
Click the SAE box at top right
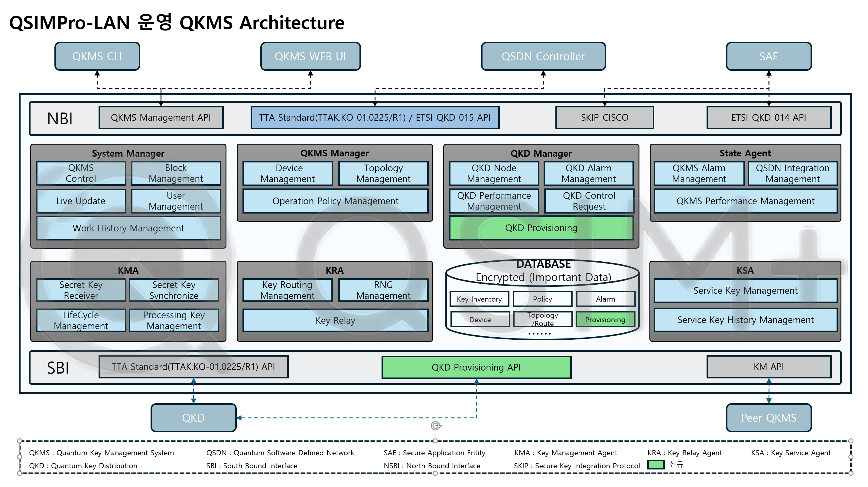coord(768,56)
